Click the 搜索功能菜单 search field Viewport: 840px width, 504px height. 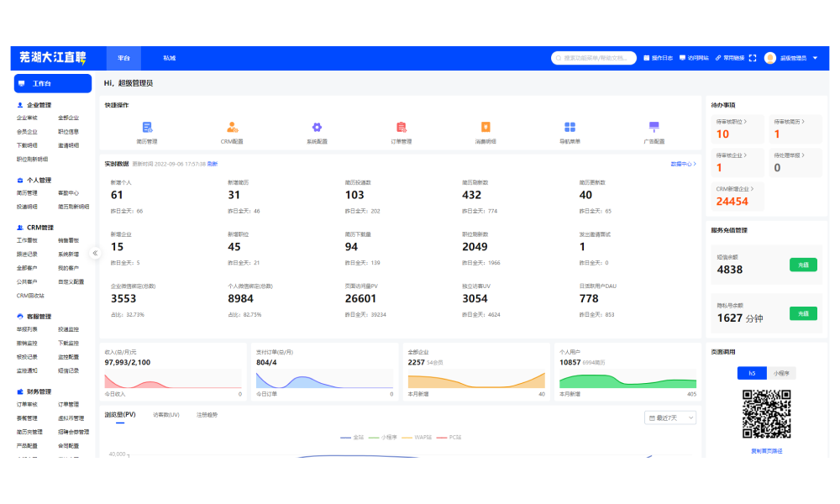pos(595,58)
